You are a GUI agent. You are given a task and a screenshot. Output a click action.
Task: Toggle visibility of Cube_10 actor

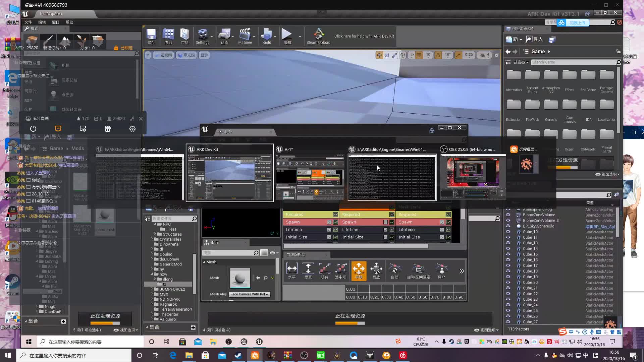pos(508,232)
